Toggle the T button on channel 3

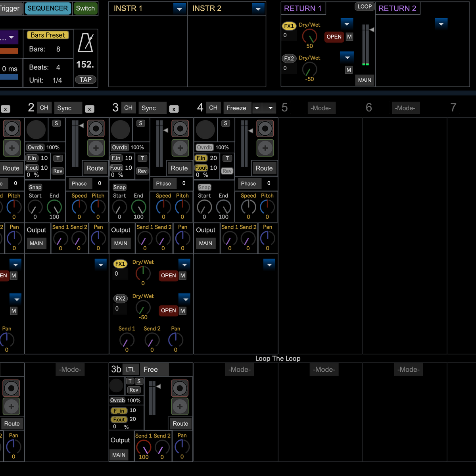(142, 158)
